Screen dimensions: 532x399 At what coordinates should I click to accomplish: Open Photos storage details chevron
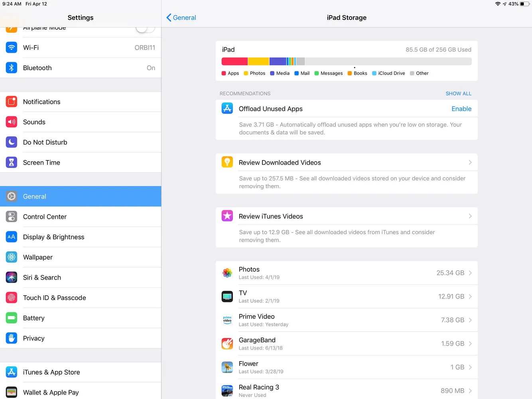[x=470, y=273]
